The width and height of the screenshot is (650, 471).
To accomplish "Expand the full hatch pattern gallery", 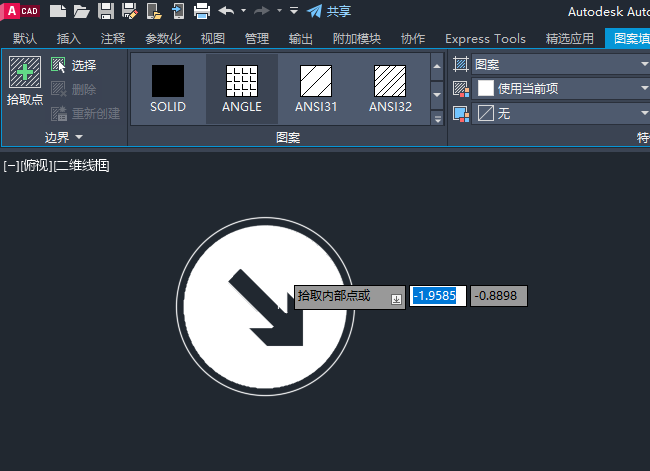I will click(x=437, y=118).
